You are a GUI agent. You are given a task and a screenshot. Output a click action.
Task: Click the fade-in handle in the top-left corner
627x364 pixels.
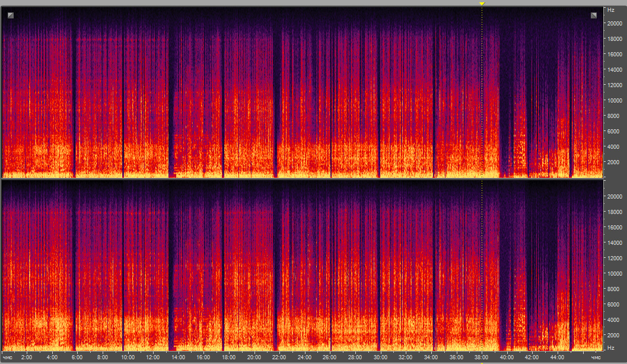click(11, 15)
